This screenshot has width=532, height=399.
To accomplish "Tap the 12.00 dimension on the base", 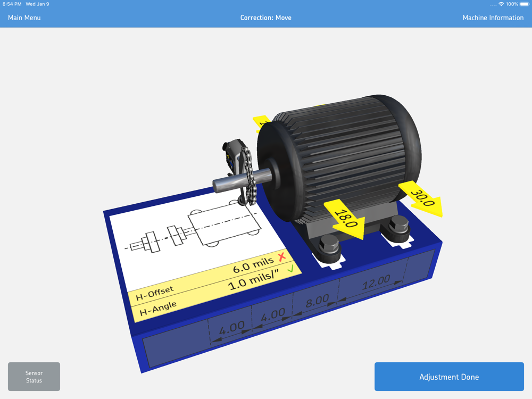I will click(376, 282).
